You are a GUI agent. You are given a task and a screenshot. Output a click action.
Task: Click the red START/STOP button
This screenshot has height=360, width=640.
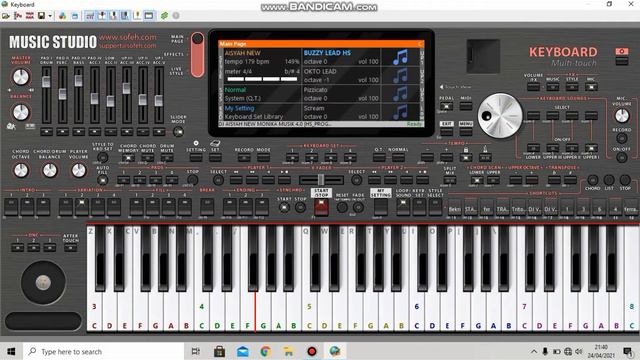[x=321, y=207]
